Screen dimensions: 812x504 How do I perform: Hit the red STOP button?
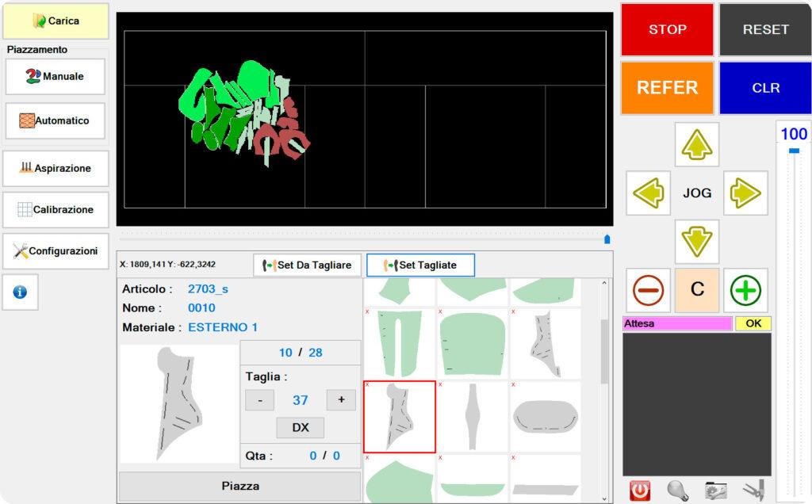(x=667, y=29)
